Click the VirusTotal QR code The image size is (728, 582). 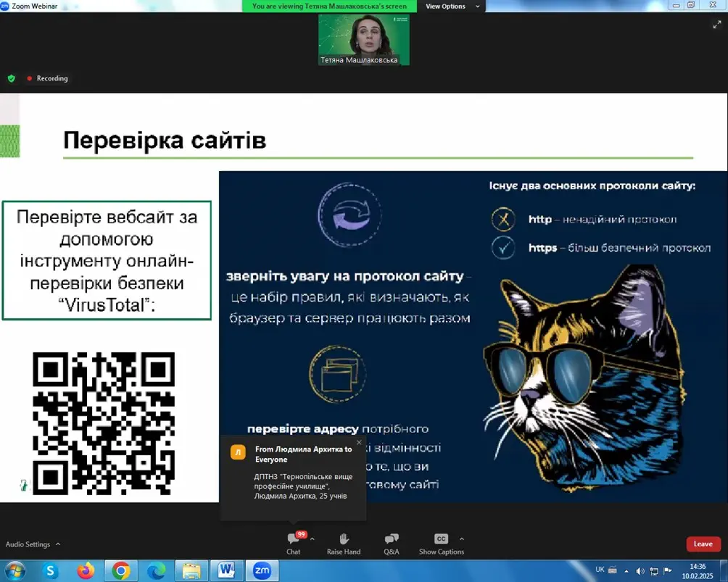coord(104,423)
